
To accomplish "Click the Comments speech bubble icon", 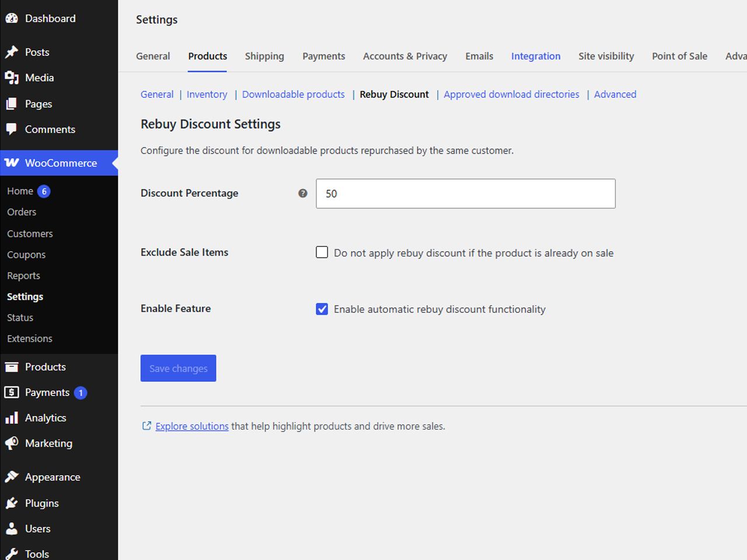I will [12, 129].
